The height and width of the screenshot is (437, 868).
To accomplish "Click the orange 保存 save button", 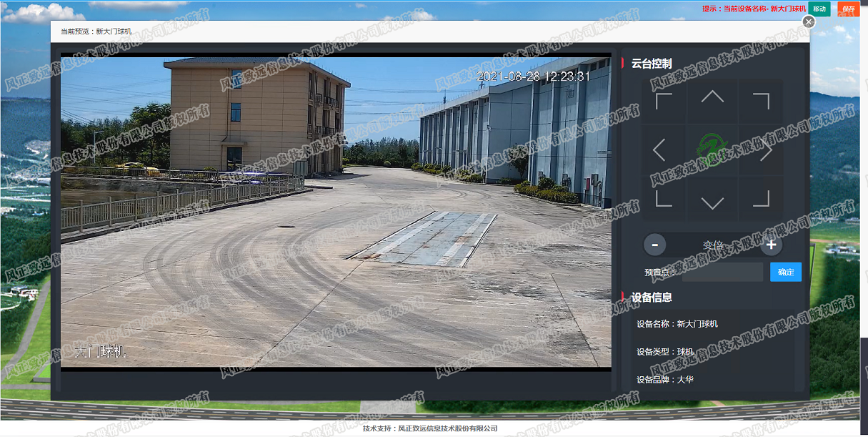I will pos(848,9).
